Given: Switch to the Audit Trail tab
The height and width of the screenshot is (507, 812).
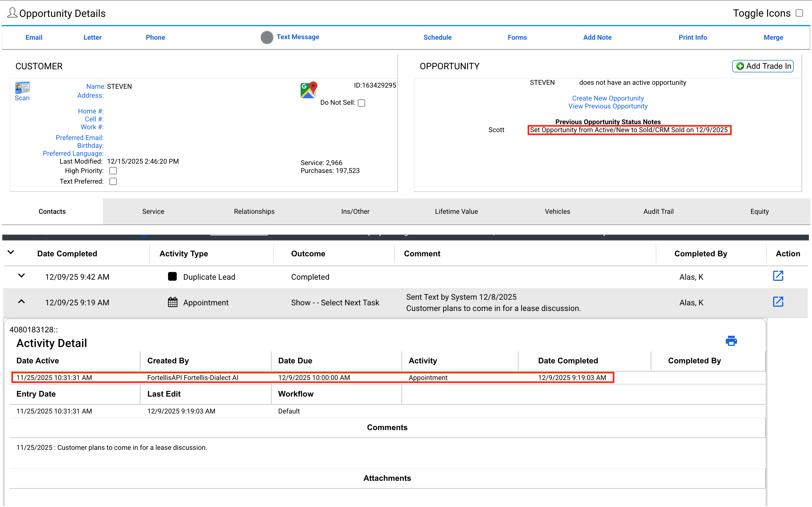Looking at the screenshot, I should pyautogui.click(x=658, y=211).
